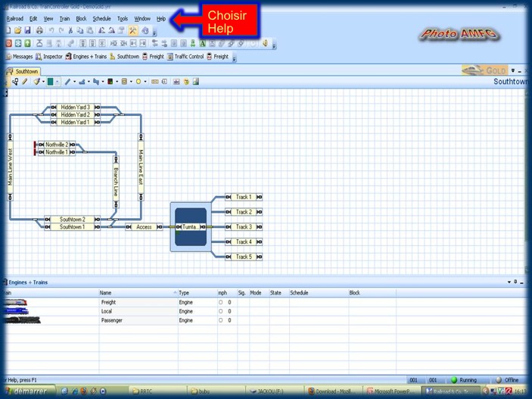This screenshot has height=399, width=532.
Task: Switch to Microsoft PowerPoint taskbar button
Action: [391, 391]
